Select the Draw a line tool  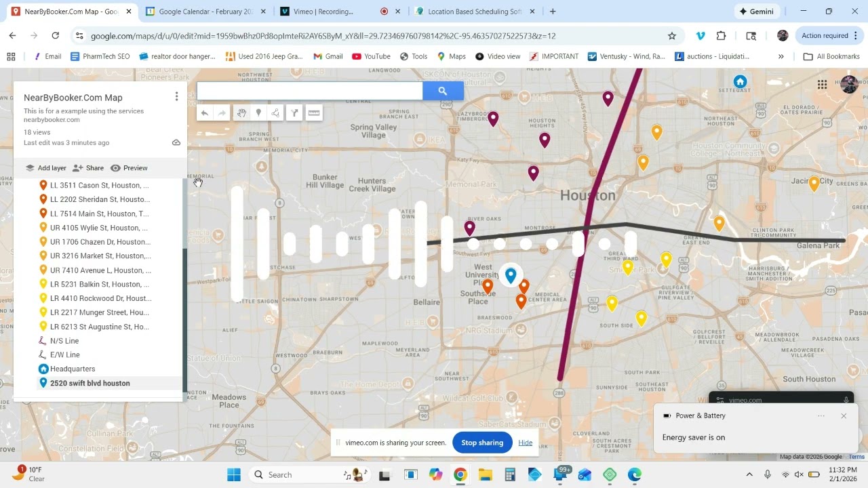(x=275, y=113)
